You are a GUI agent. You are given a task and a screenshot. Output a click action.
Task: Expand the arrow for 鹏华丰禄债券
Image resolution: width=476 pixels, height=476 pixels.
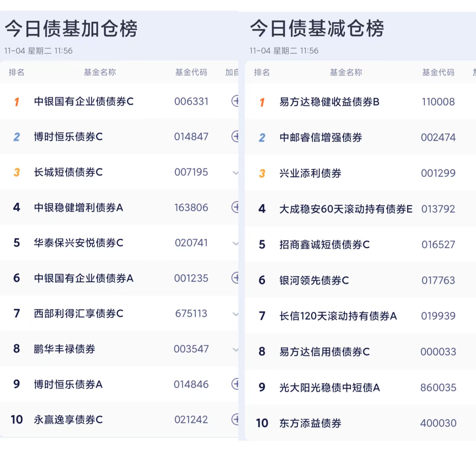coord(235,349)
